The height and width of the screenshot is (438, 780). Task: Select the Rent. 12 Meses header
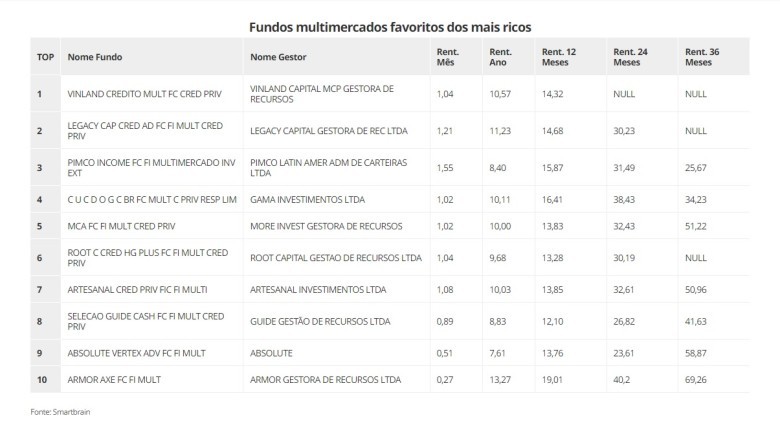click(559, 57)
